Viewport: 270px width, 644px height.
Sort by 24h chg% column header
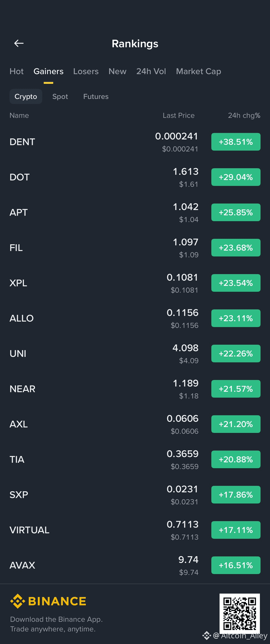click(x=244, y=115)
